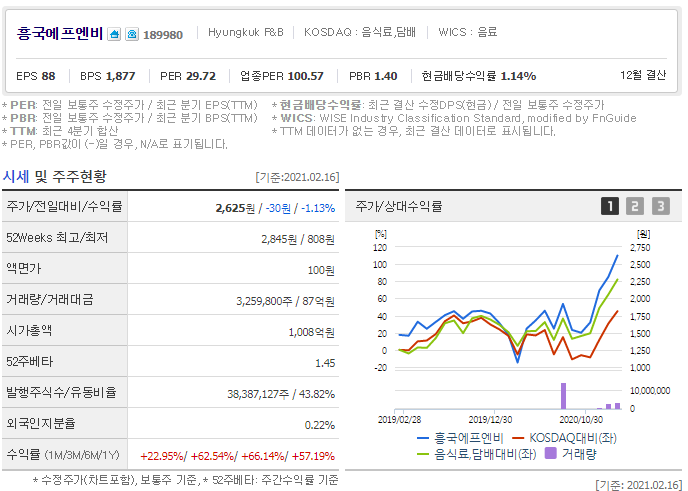The width and height of the screenshot is (688, 491).
Task: Click the purple 거래량 legend entry
Action: [570, 453]
